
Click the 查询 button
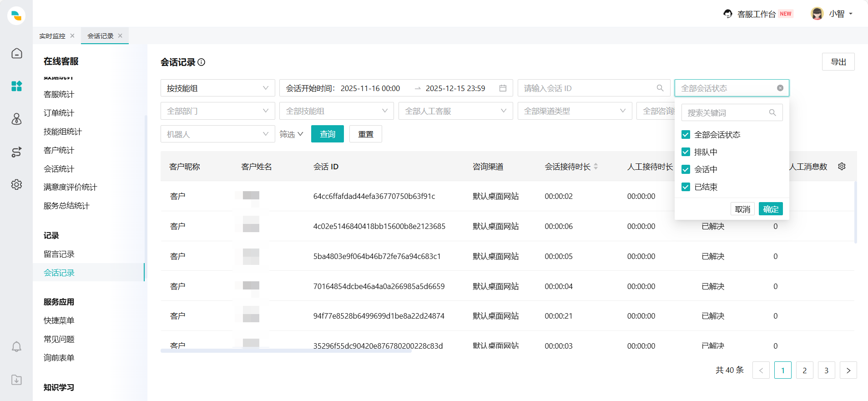click(x=327, y=134)
